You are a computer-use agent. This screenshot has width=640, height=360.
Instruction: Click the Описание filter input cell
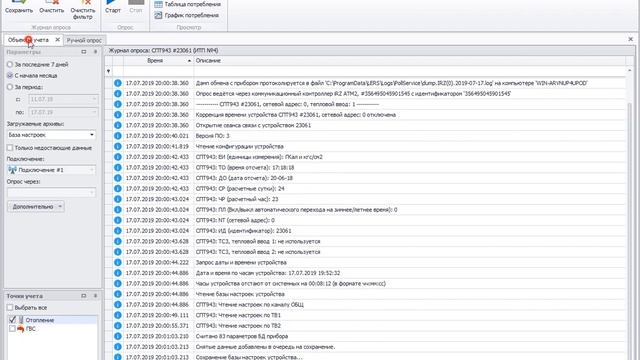pyautogui.click(x=409, y=71)
